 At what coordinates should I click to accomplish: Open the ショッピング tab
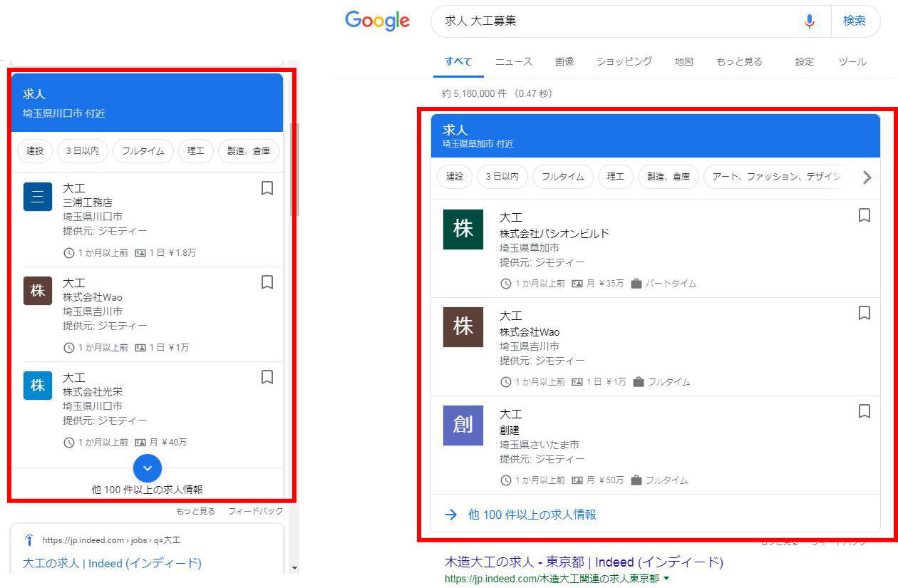coord(624,62)
